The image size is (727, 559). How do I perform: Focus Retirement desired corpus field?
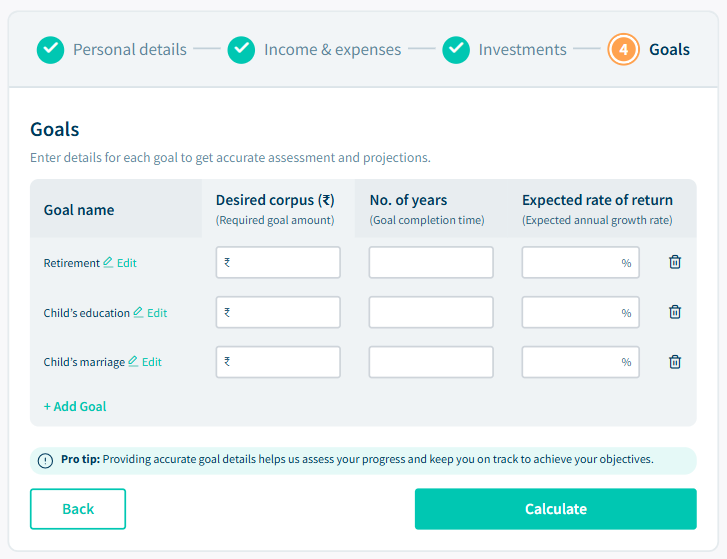278,263
